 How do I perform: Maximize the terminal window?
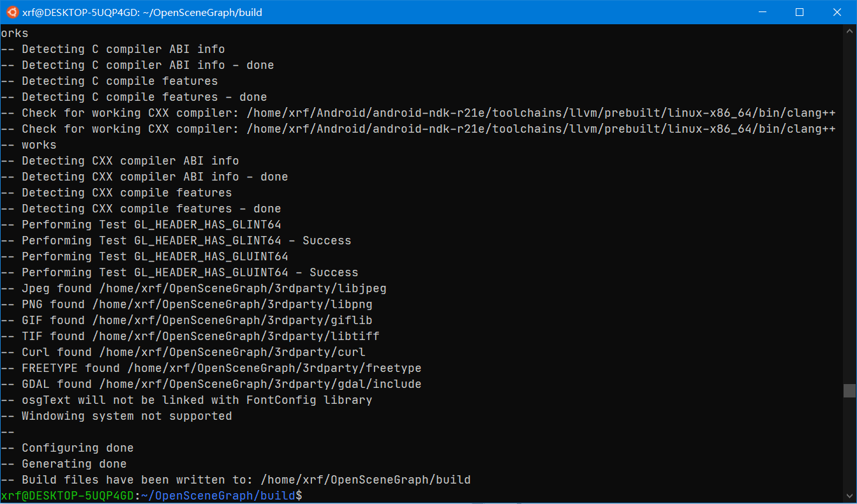(x=800, y=12)
